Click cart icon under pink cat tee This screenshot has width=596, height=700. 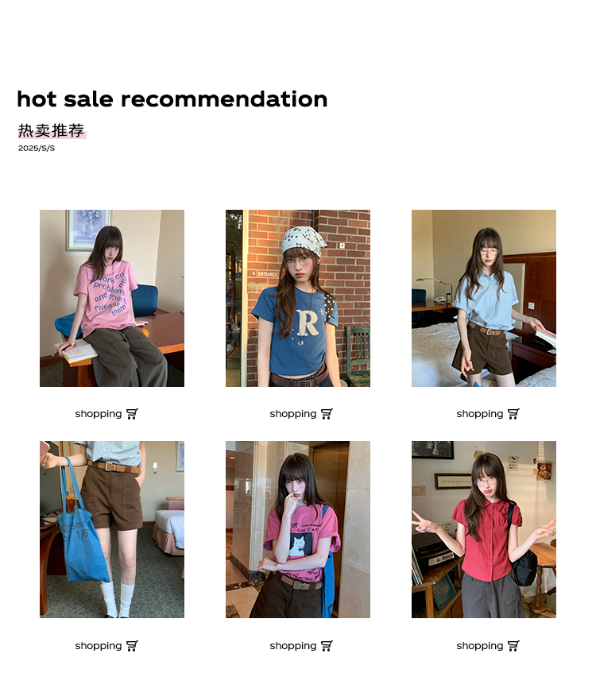coord(327,645)
